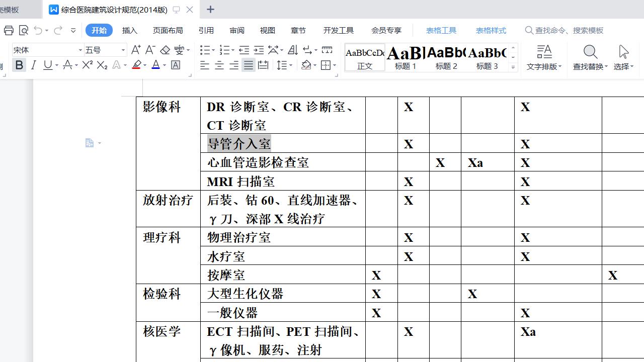Image resolution: width=644 pixels, height=362 pixels.
Task: Open the 会员专享 tab
Action: coord(386,31)
